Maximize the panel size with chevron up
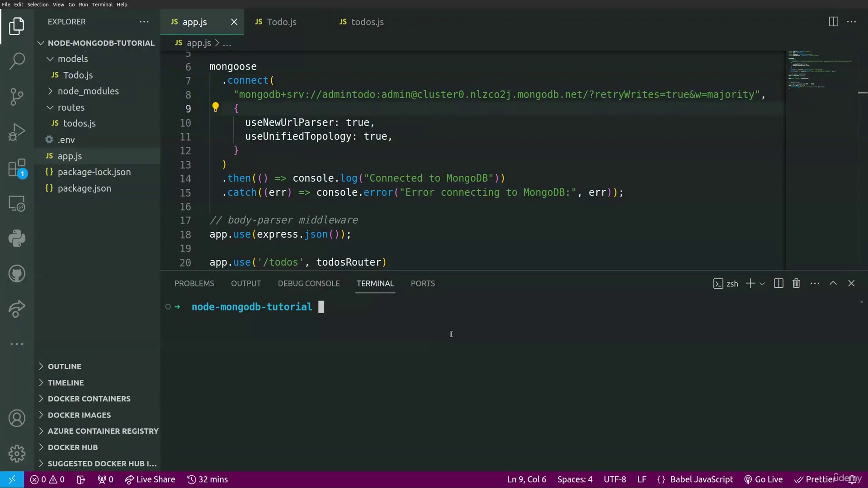Image resolution: width=868 pixels, height=488 pixels. tap(833, 283)
